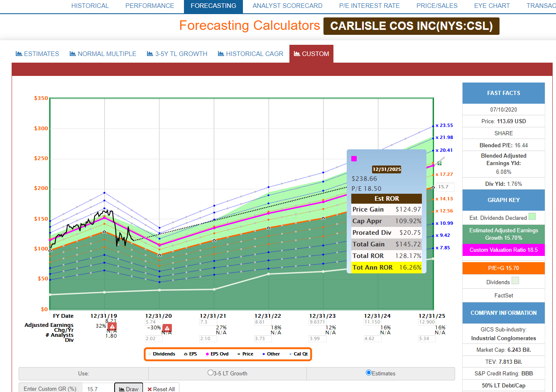Click the 12/31/22 earnings field 8.61

point(263,322)
